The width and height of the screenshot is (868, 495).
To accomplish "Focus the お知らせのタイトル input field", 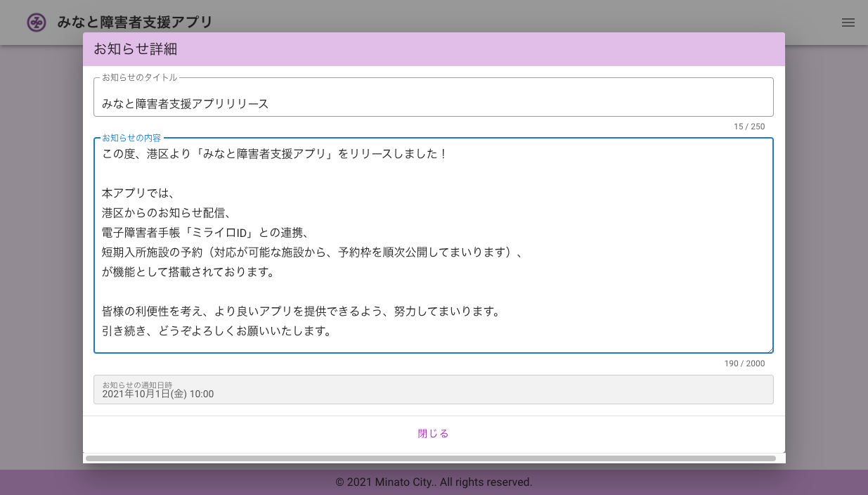I will click(433, 103).
